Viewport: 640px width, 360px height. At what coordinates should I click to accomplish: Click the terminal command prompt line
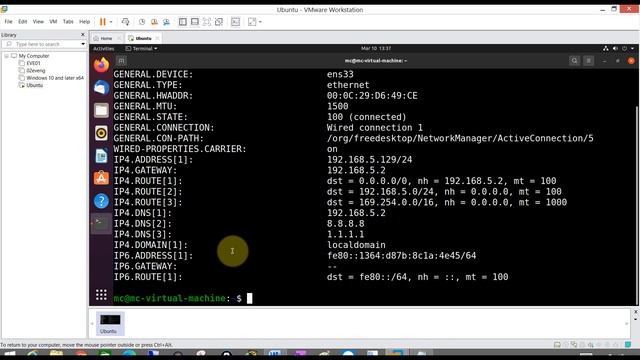click(183, 298)
